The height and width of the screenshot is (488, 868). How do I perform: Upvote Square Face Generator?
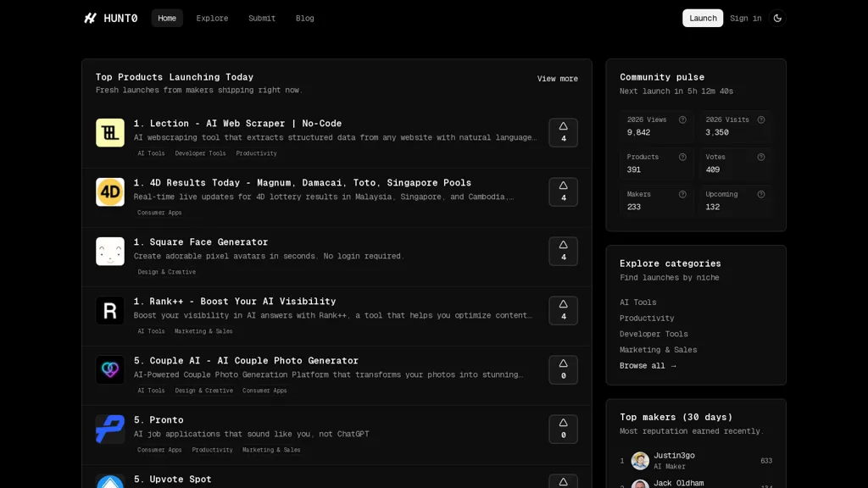[x=563, y=251]
